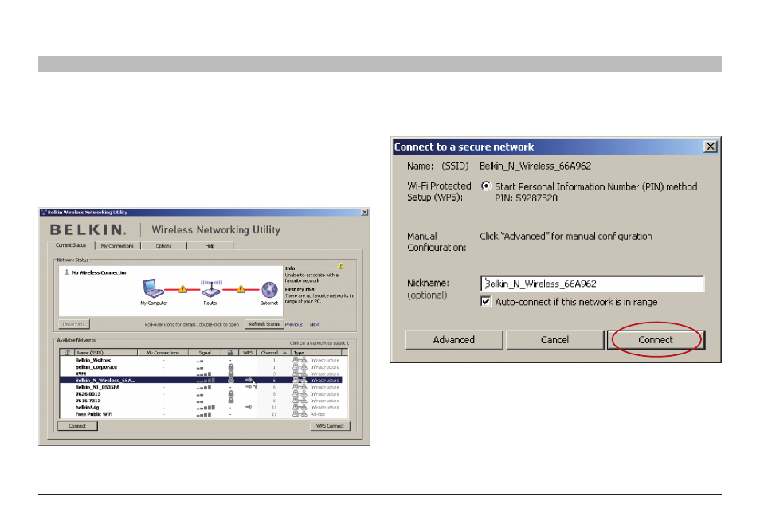Click the Internet globe icon
This screenshot has height=532, width=760.
coord(269,290)
